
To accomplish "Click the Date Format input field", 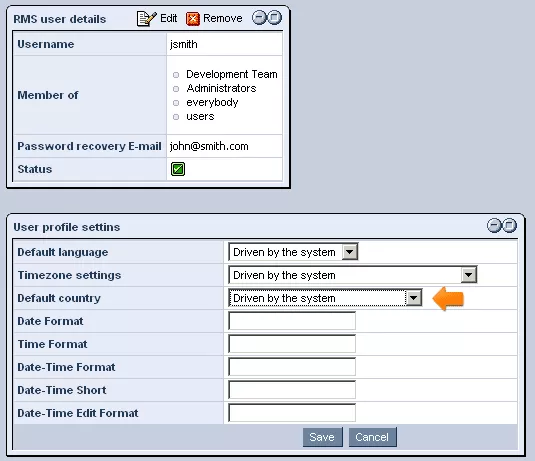I will pos(292,321).
